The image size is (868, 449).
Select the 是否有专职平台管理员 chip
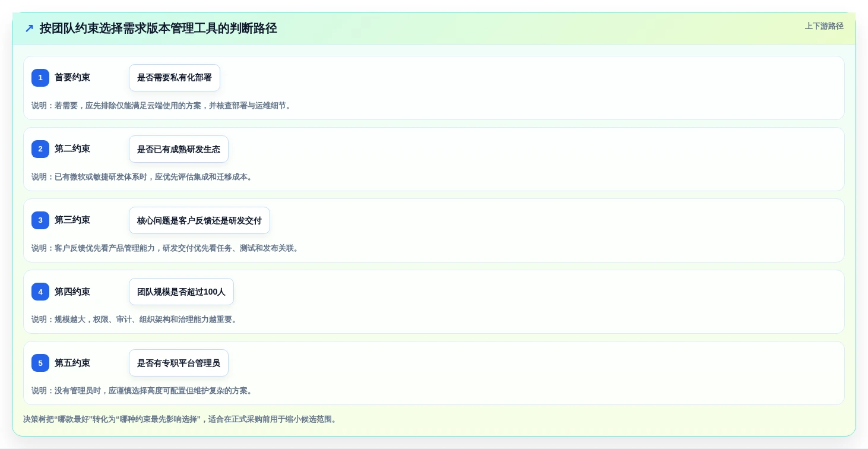[179, 363]
